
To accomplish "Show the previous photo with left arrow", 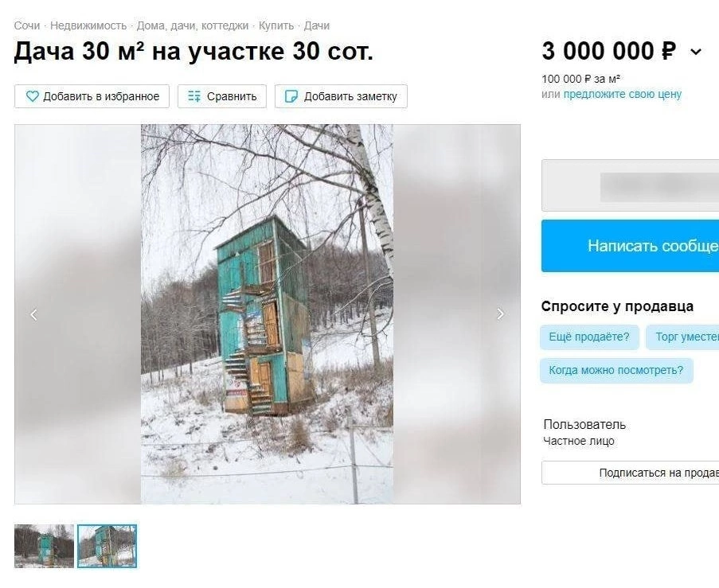I will (34, 315).
